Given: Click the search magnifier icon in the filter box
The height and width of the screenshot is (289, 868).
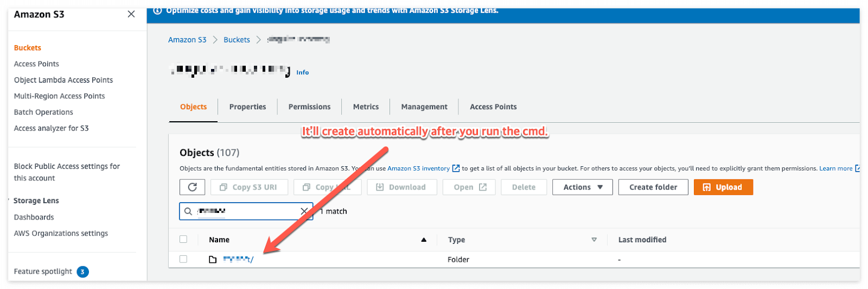Looking at the screenshot, I should (188, 211).
